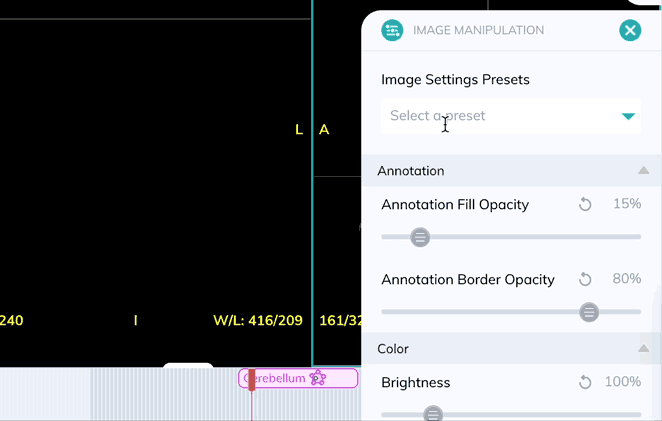Image resolution: width=662 pixels, height=421 pixels.
Task: Click the Annotation Border Opacity label
Action: point(468,280)
